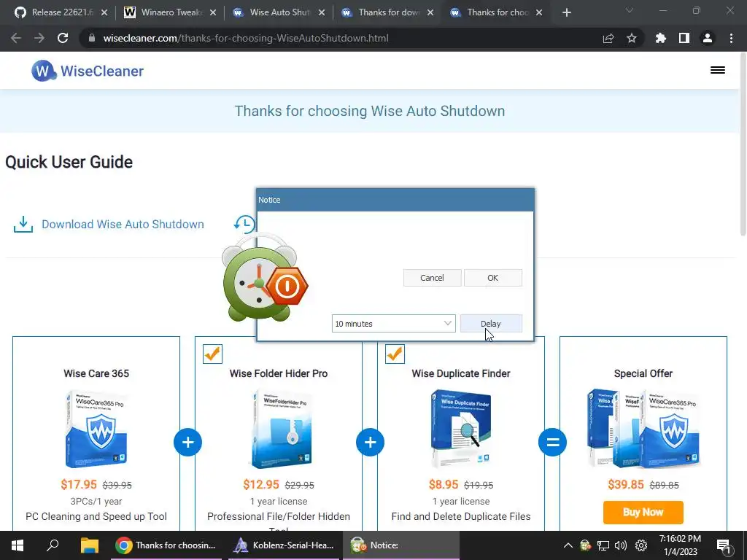The image size is (747, 560).
Task: Click the volume speaker tray icon
Action: (621, 545)
